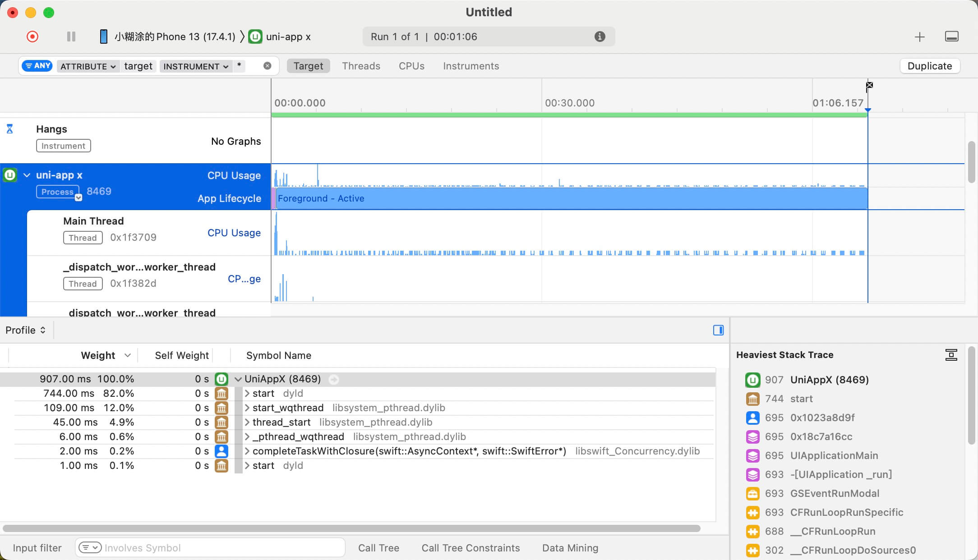Expand the completeTaskWithClosure row
978x560 pixels.
[247, 451]
